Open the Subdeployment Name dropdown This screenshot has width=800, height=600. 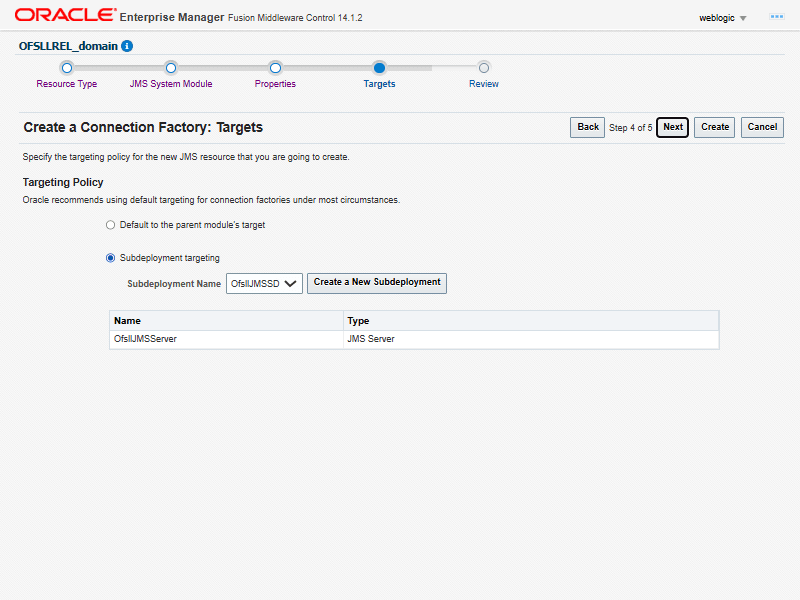pyautogui.click(x=264, y=284)
